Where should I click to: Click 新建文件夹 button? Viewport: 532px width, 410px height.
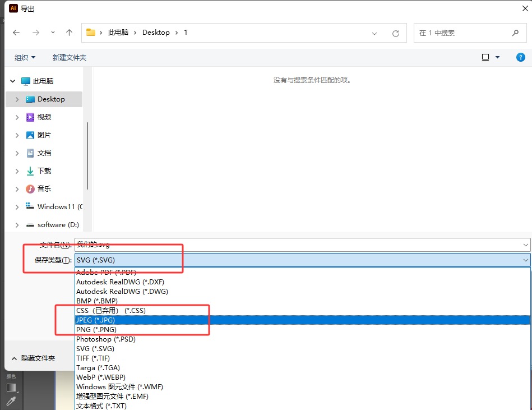(x=70, y=58)
